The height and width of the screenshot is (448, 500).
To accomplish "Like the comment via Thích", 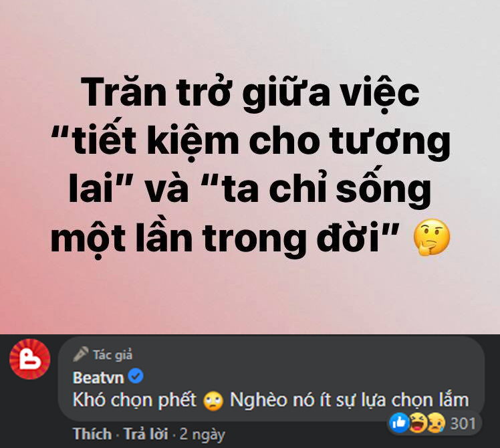I will (x=92, y=434).
